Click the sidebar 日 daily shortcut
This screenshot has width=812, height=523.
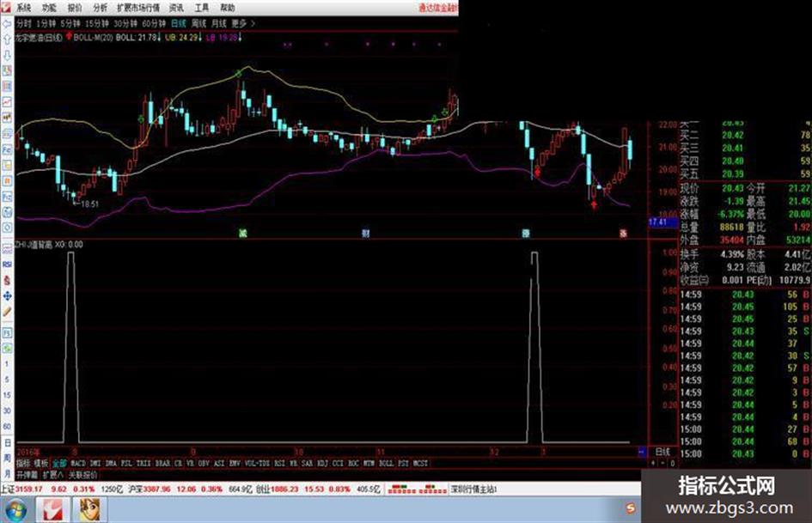click(x=7, y=443)
